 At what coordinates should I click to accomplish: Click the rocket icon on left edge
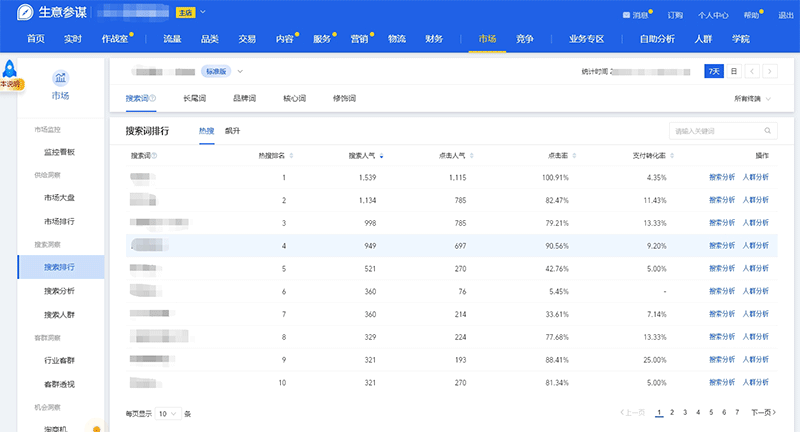coord(10,69)
